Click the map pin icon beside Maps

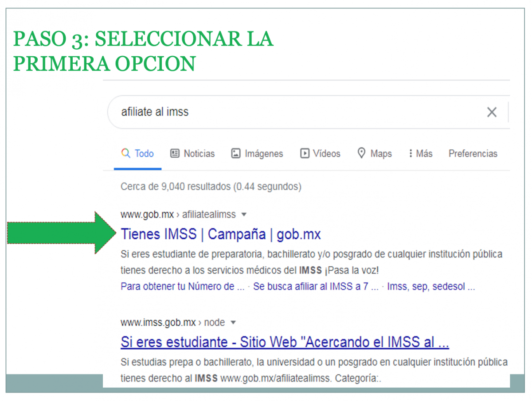coord(362,153)
